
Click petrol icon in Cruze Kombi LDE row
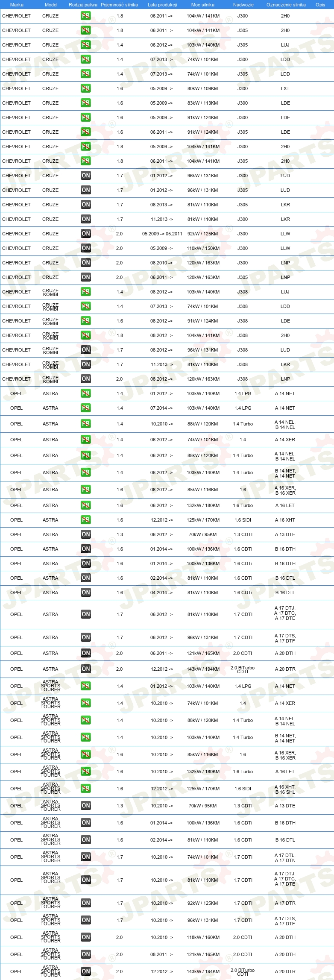coord(85,321)
